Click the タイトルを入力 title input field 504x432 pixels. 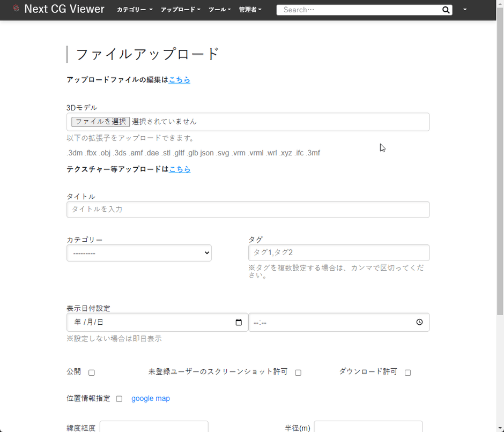248,209
